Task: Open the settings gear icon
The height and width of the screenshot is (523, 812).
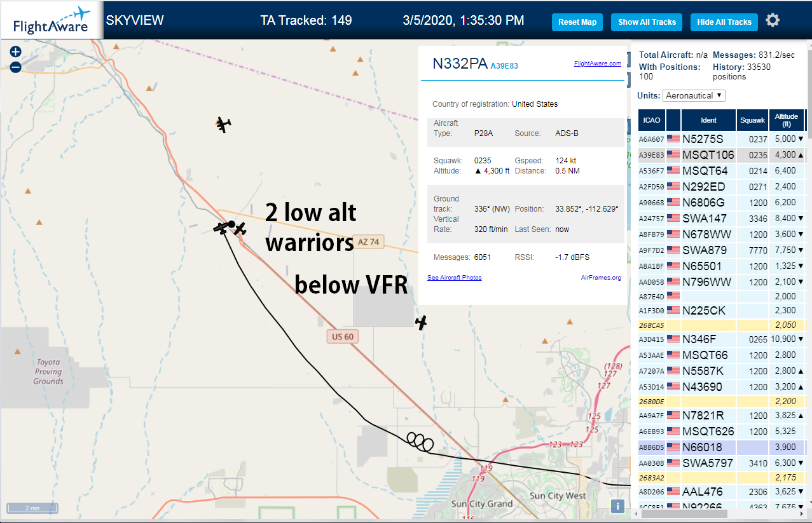Action: [x=773, y=20]
